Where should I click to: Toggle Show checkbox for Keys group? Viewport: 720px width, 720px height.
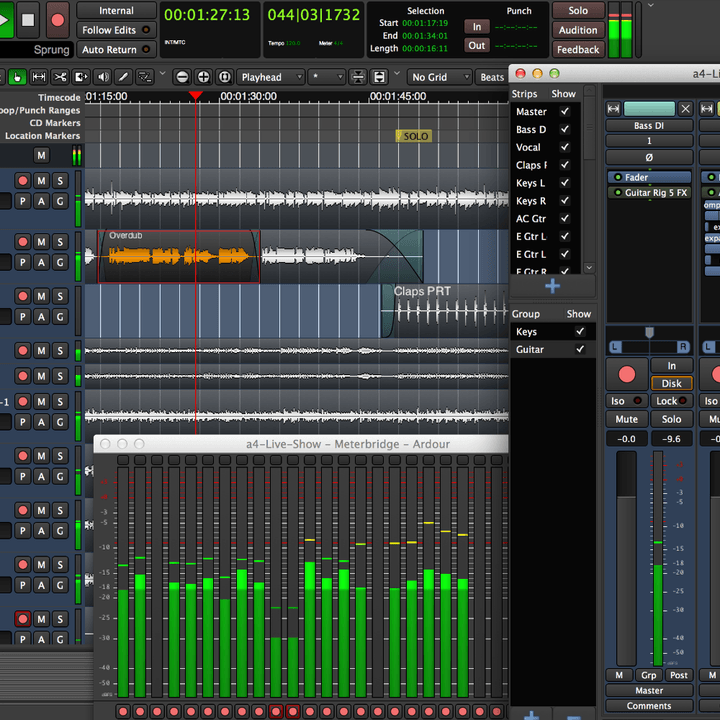pos(580,332)
